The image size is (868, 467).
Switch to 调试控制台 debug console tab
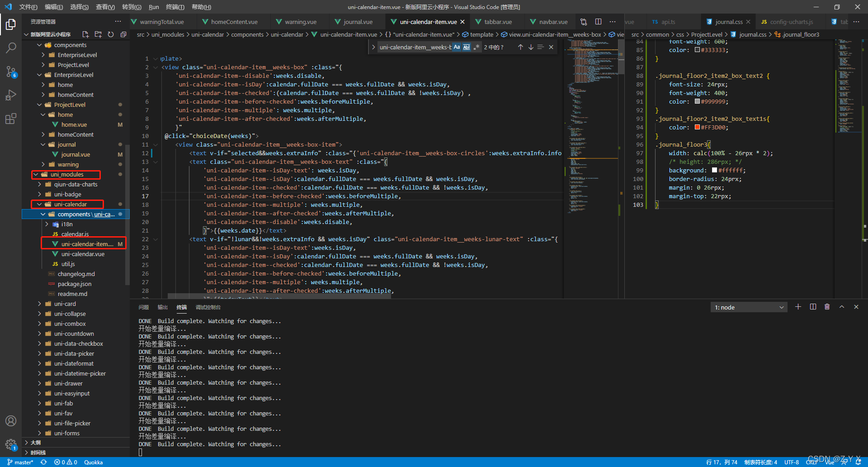(208, 307)
